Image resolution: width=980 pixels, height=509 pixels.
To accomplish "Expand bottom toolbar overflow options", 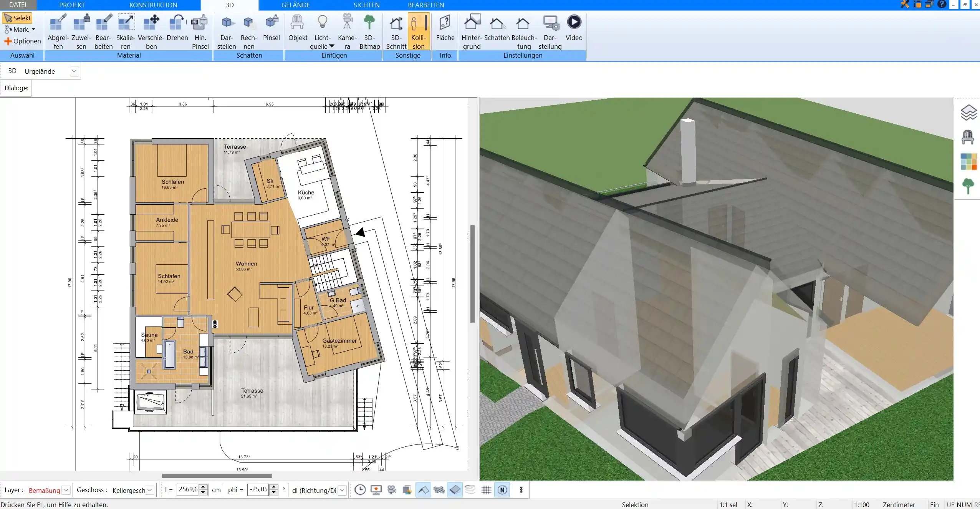I will click(x=521, y=490).
